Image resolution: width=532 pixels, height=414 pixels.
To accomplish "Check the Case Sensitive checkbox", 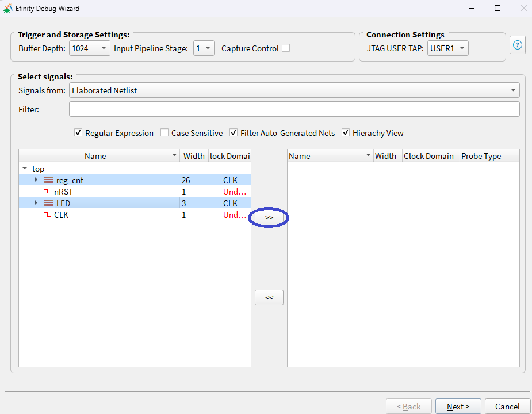I will (x=164, y=133).
